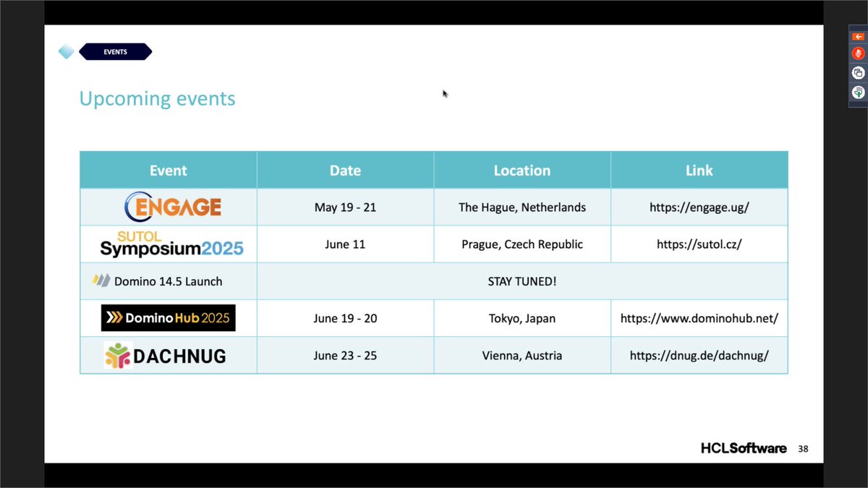Unmute the red microphone icon
This screenshot has height=488, width=868.
pos(858,53)
